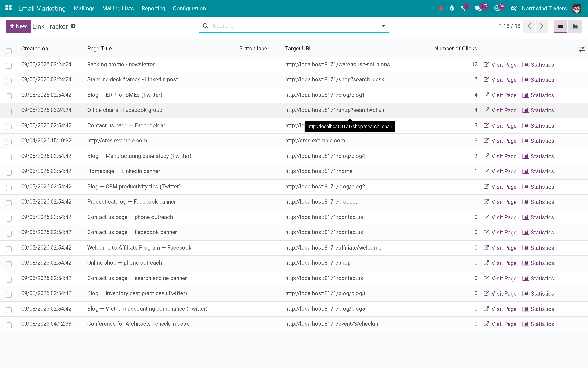Sort by Number of Clicks column header
This screenshot has height=368, width=588.
(456, 48)
